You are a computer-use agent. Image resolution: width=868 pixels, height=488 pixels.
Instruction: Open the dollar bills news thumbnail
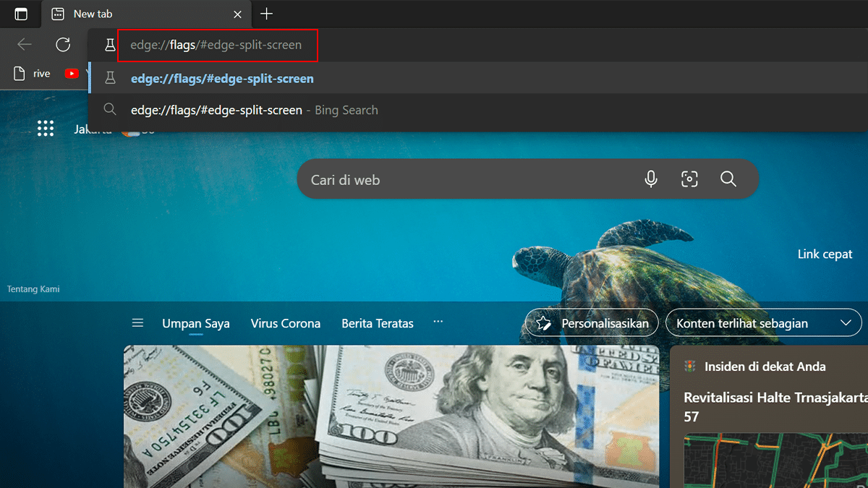pyautogui.click(x=391, y=416)
